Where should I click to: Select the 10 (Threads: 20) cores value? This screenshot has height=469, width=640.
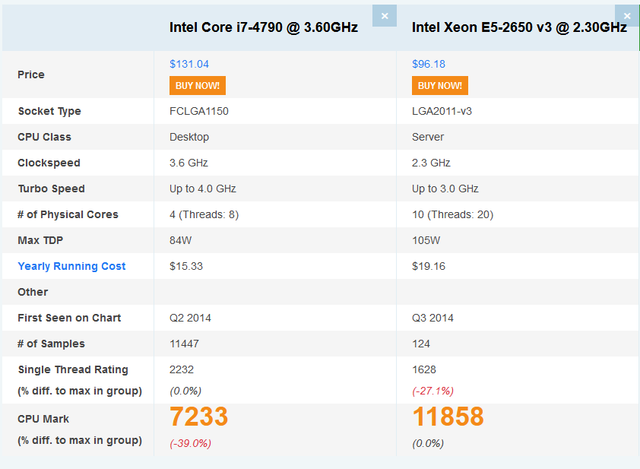tap(453, 215)
